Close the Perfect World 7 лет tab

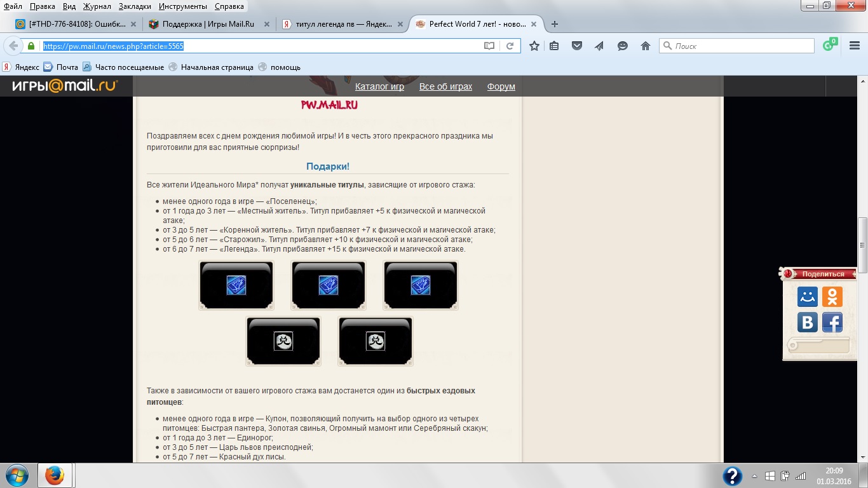(534, 24)
